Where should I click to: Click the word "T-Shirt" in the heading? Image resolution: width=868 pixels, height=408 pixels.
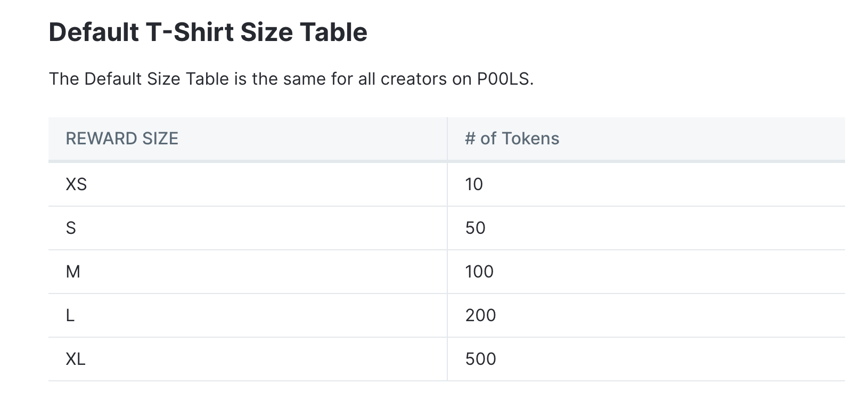coord(190,32)
